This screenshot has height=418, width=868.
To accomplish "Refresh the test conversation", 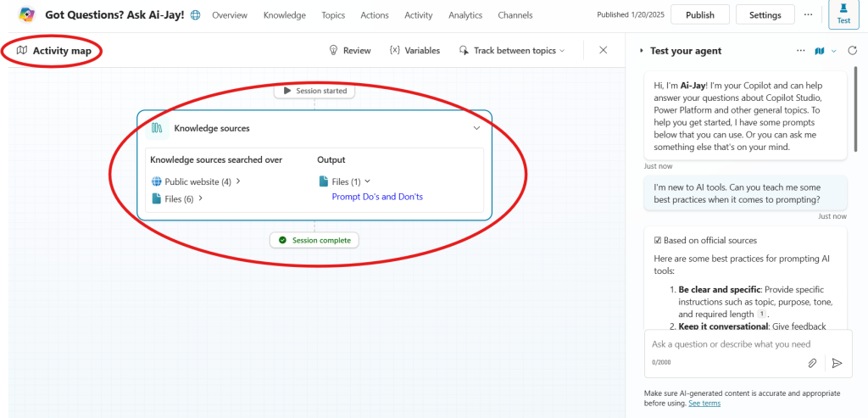I will [x=853, y=51].
